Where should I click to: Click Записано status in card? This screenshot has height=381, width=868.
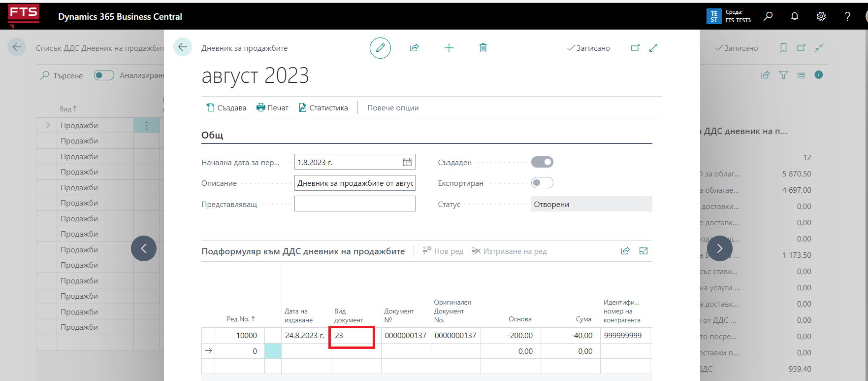(x=588, y=48)
